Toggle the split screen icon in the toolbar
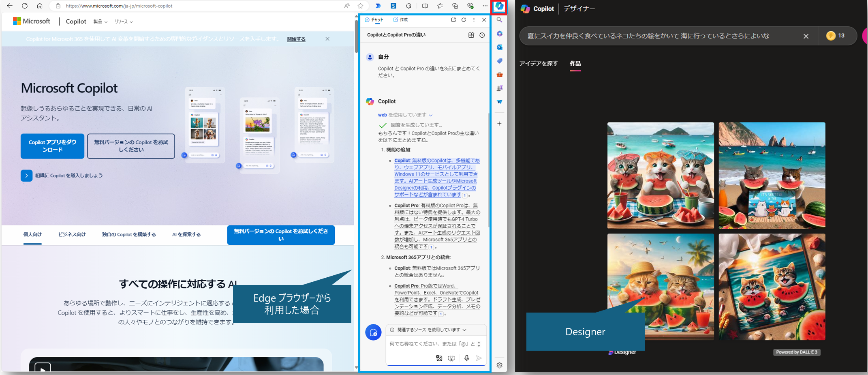The height and width of the screenshot is (375, 868). [425, 6]
